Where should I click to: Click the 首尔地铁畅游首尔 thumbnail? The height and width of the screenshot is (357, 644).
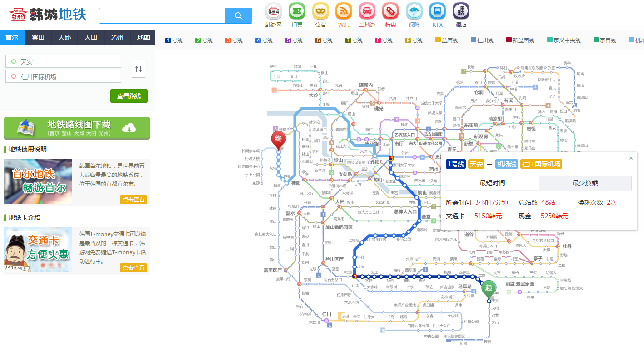(x=38, y=181)
